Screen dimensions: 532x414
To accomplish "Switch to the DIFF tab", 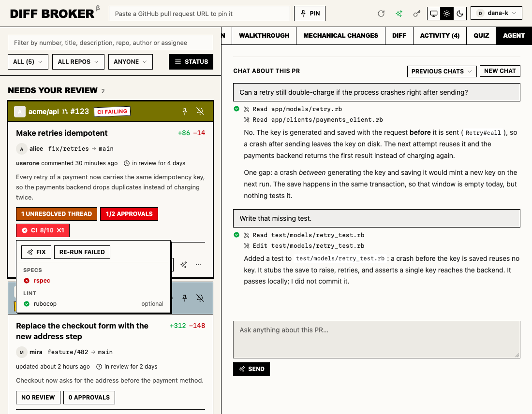I will click(x=399, y=36).
